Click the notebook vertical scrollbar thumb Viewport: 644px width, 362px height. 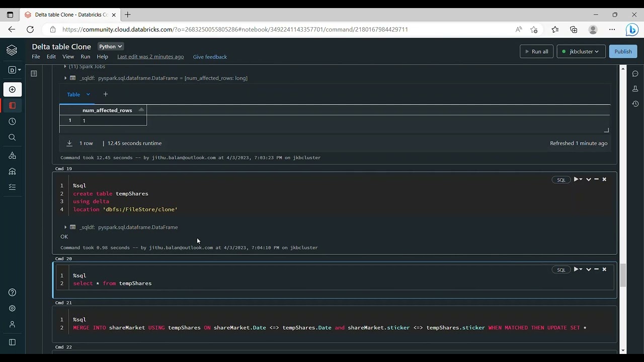623,276
